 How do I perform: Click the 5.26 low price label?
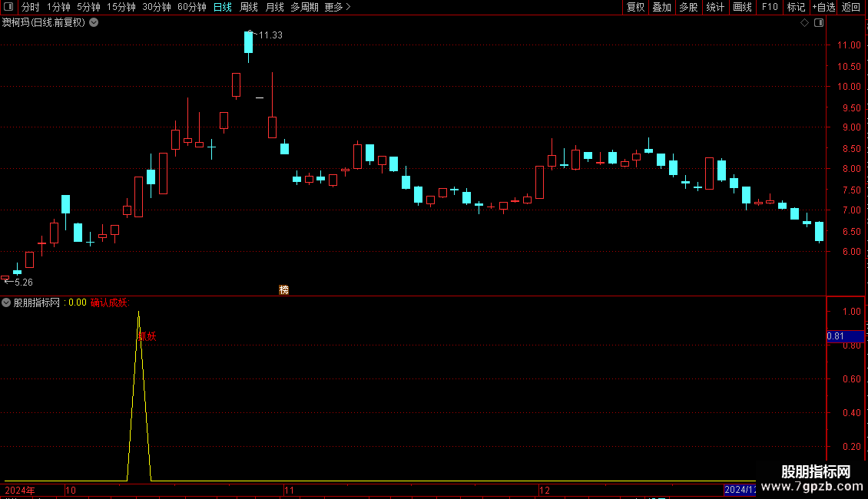pos(23,283)
